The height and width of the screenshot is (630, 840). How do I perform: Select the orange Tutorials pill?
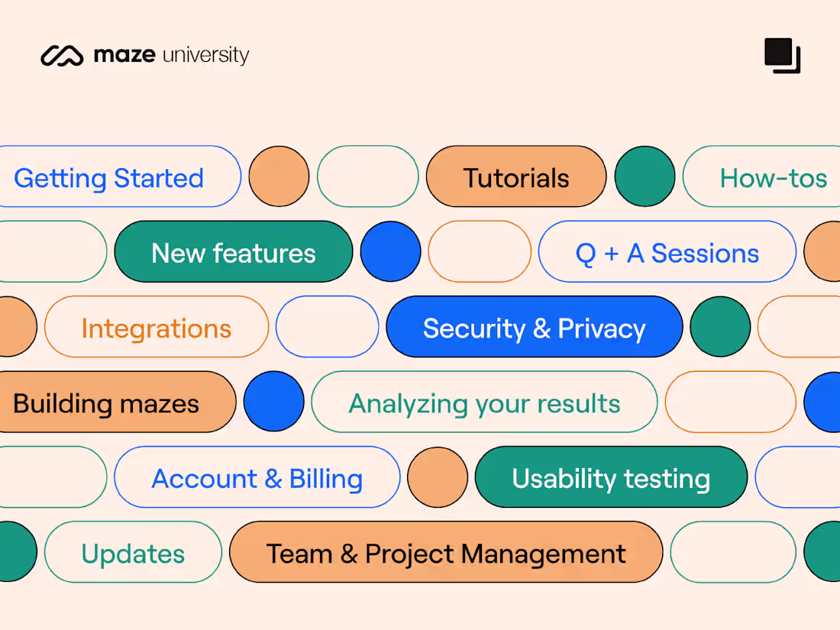(x=516, y=178)
